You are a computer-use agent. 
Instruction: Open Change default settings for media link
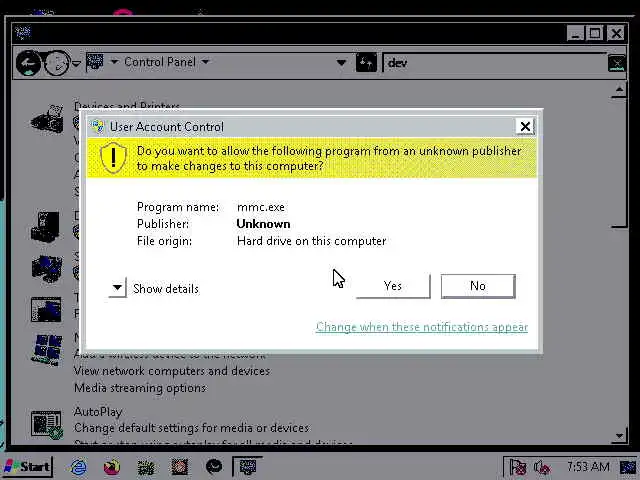(191, 428)
